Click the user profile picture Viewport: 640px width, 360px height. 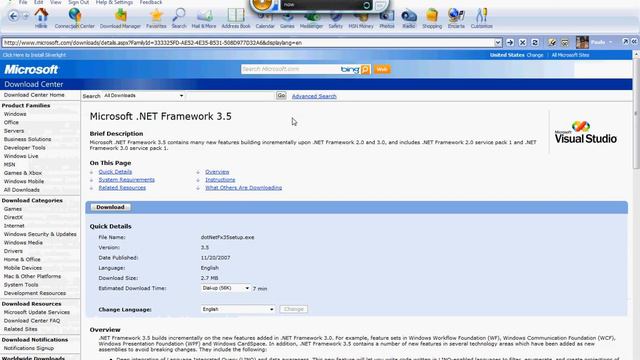(582, 42)
